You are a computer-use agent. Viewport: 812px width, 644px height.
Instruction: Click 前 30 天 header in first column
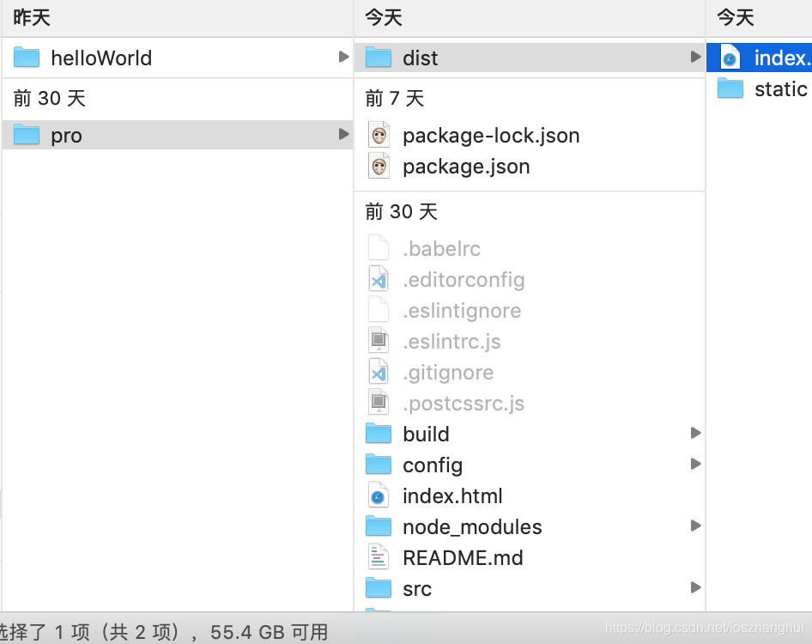[x=49, y=98]
